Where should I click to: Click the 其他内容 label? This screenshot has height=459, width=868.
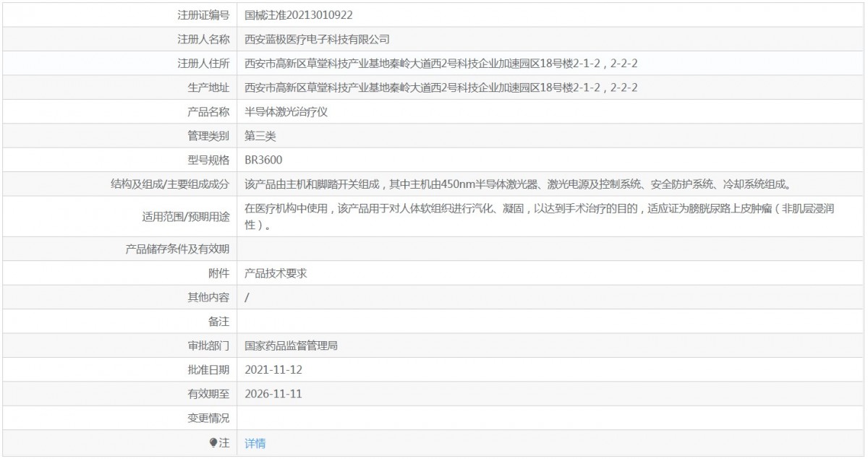click(208, 297)
